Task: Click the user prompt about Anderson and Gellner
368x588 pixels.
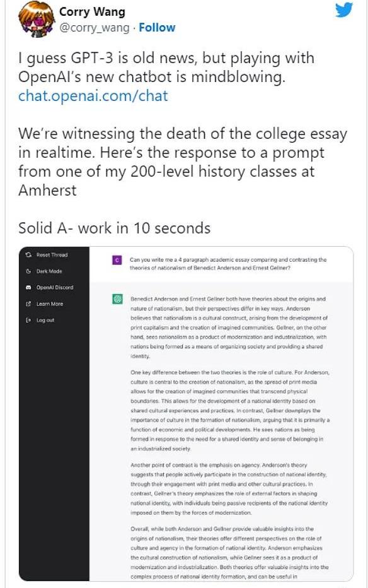Action: 228,264
